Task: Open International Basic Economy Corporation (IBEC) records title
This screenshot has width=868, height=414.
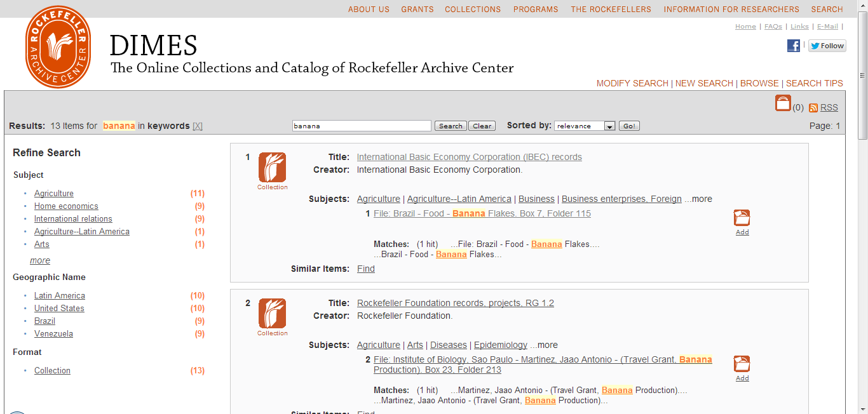Action: coord(470,157)
